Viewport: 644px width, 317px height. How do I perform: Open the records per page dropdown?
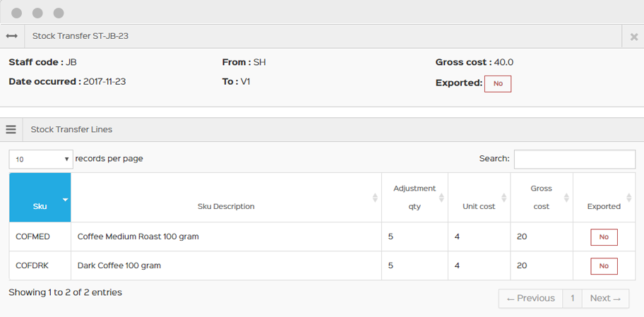41,159
